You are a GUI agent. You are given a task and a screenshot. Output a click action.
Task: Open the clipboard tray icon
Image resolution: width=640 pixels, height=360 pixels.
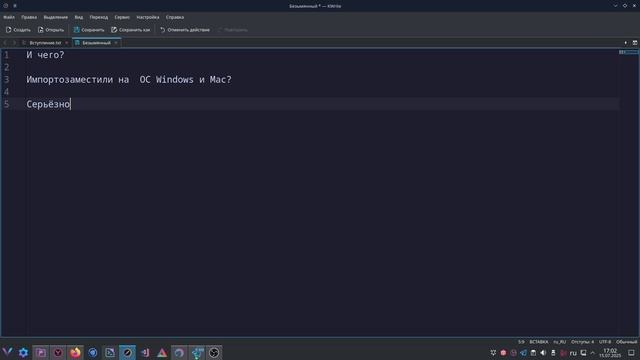point(533,353)
